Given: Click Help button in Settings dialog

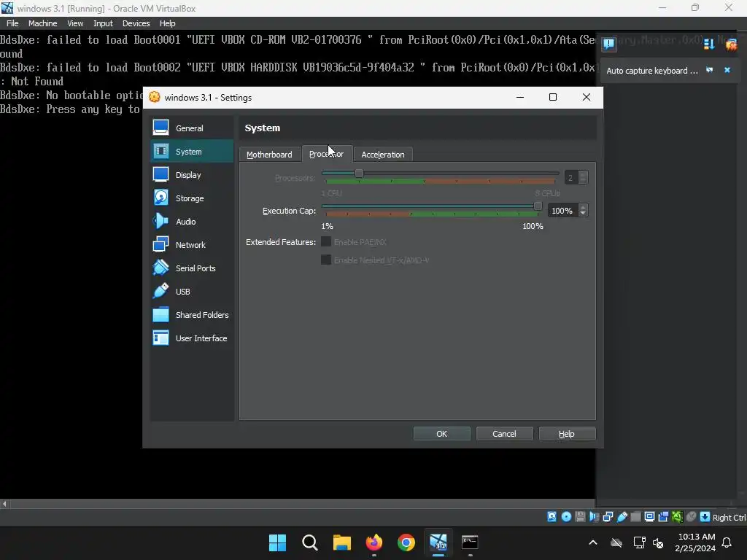Looking at the screenshot, I should (x=567, y=434).
